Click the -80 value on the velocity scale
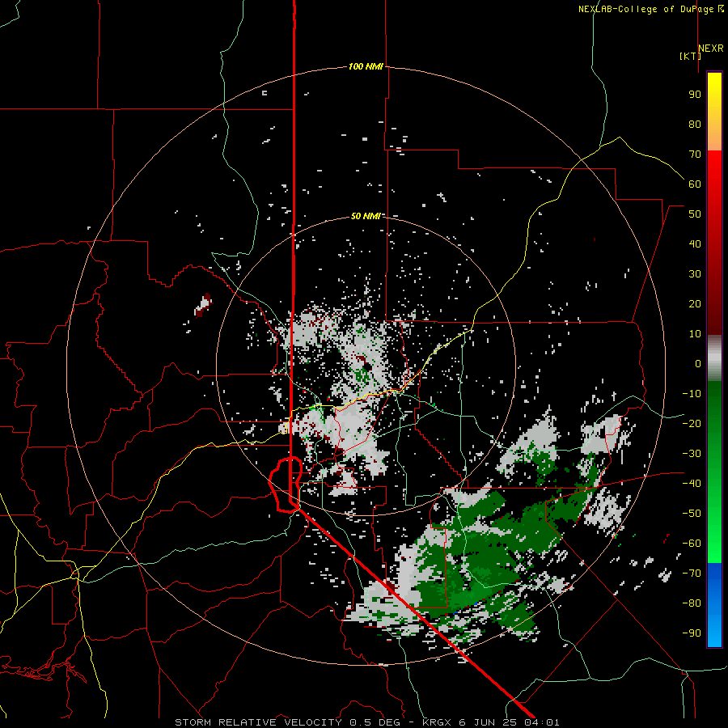This screenshot has width=728, height=728. (x=692, y=603)
